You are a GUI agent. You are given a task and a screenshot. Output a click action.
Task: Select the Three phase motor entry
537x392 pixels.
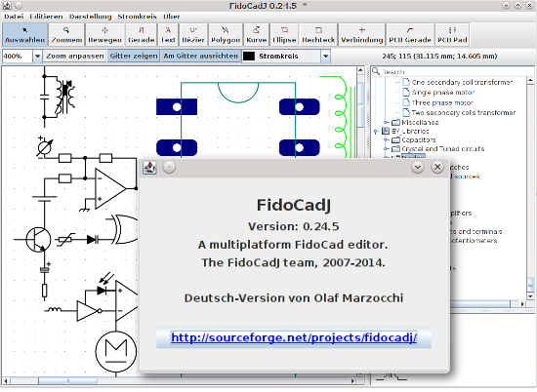coord(442,102)
